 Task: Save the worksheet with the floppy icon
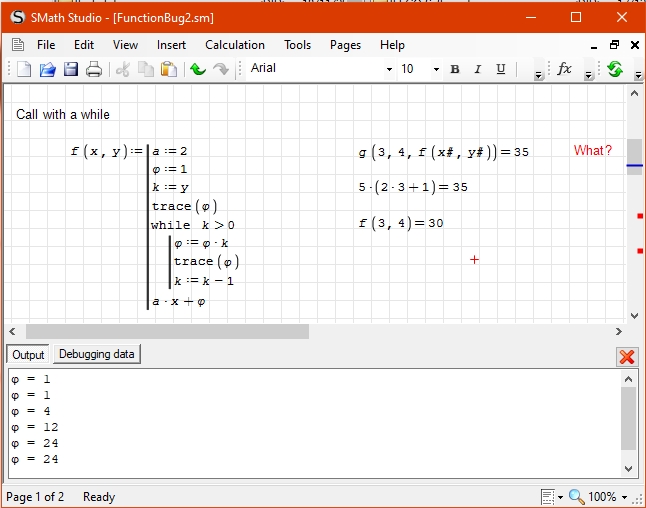[x=71, y=69]
